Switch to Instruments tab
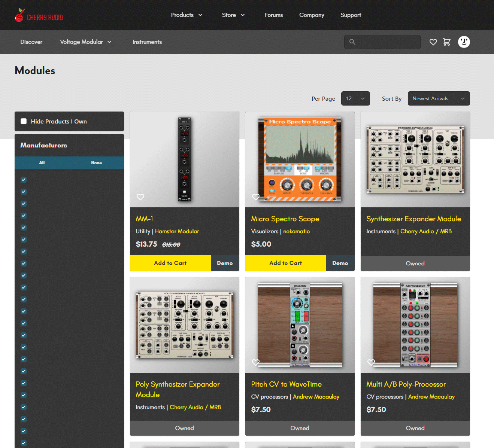 pos(147,42)
